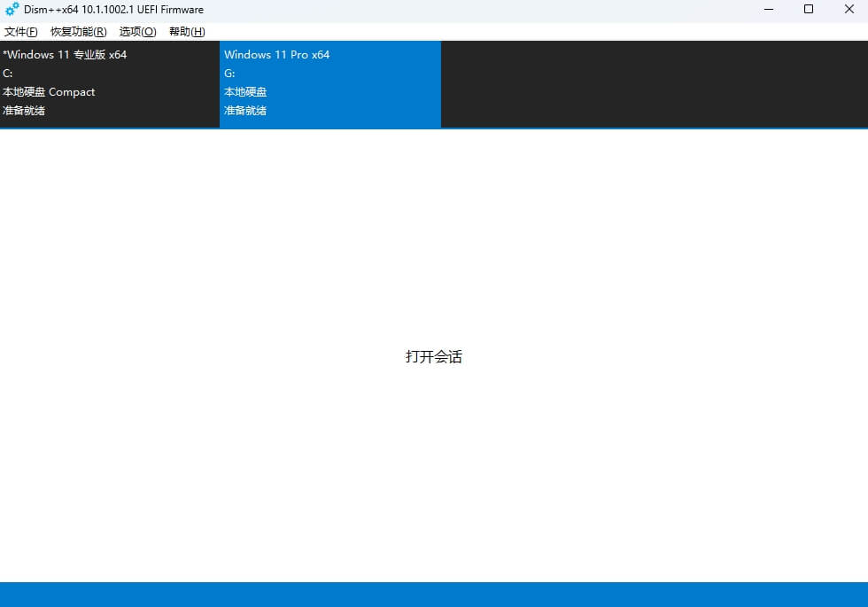Click 准备就绪 status under the C: image
The width and height of the screenshot is (868, 607).
pos(24,111)
